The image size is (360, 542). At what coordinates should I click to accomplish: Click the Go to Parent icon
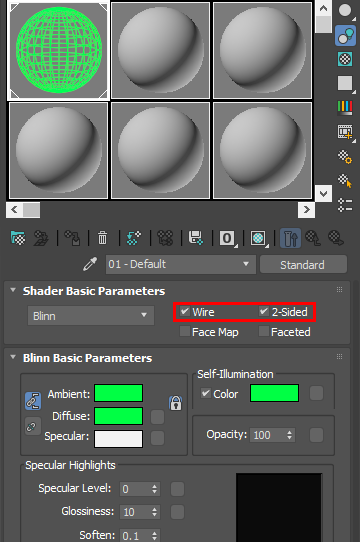tap(313, 238)
